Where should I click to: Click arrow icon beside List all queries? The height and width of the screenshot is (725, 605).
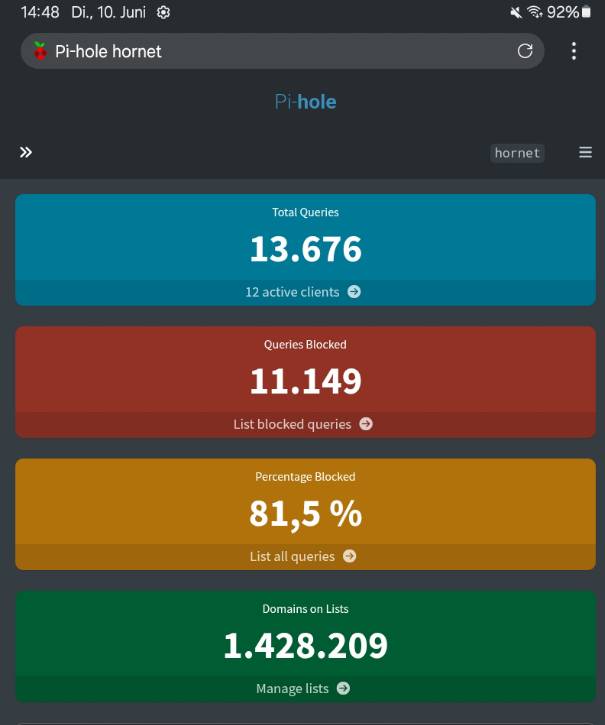(350, 556)
